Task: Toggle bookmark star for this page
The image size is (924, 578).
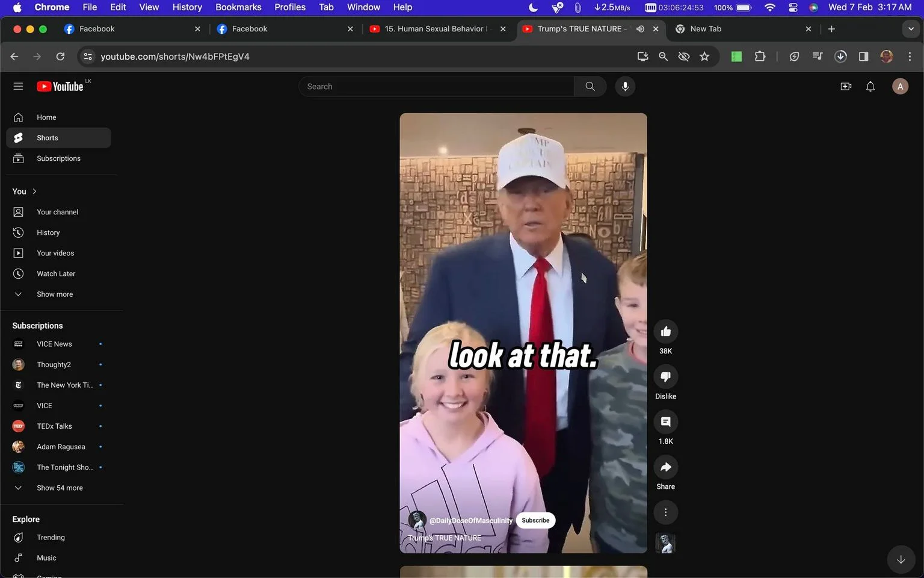Action: pos(704,57)
